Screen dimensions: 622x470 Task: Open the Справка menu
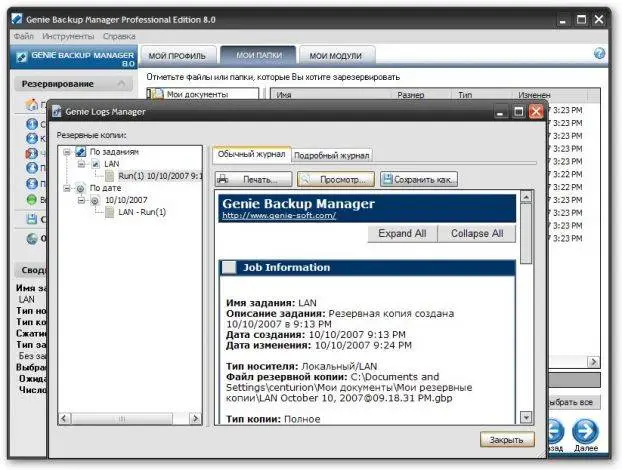point(119,36)
